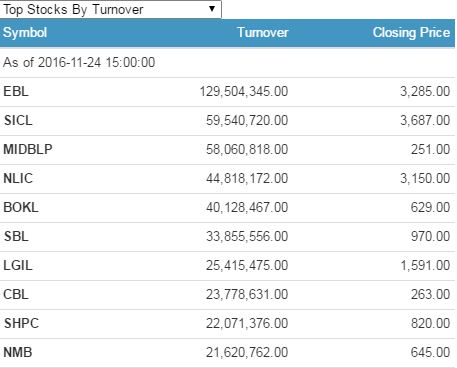Select the SICL stock symbol
Image resolution: width=457 pixels, height=368 pixels.
(x=18, y=120)
